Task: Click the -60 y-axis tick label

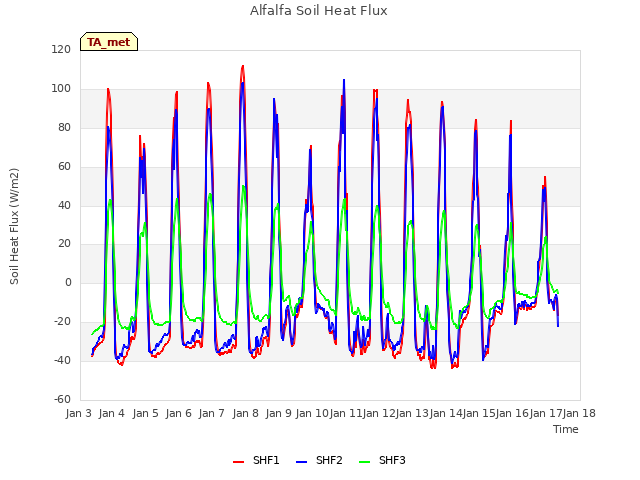Action: [62, 399]
